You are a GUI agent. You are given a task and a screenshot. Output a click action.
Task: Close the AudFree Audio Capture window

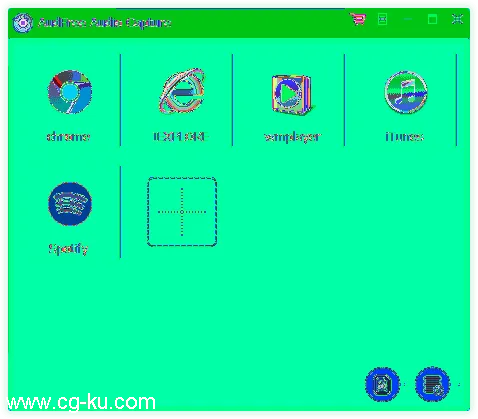(x=457, y=19)
